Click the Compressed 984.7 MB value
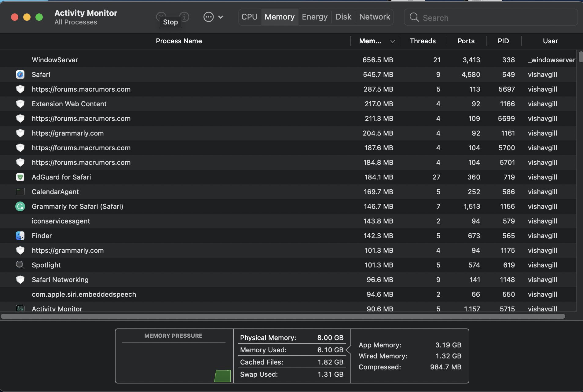Viewport: 583px width, 392px height. [446, 367]
